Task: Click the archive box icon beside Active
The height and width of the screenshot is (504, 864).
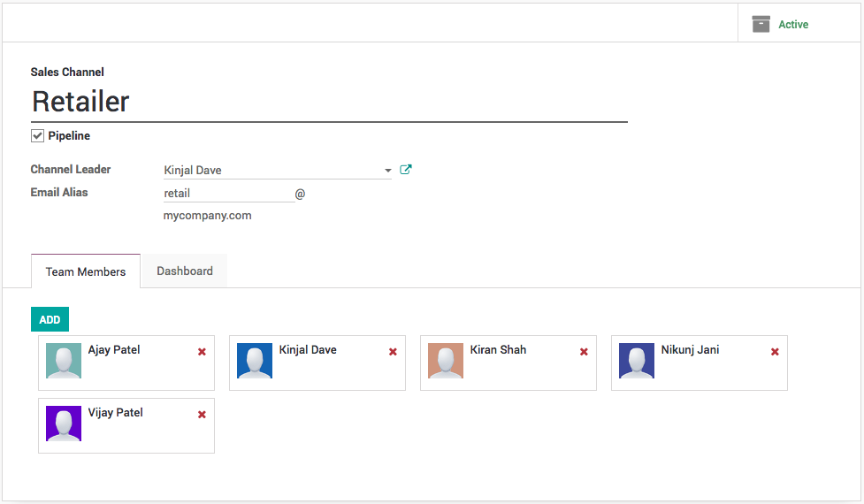Action: [761, 24]
